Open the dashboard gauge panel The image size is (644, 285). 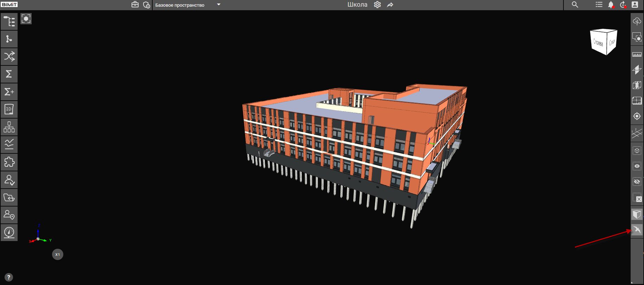tap(9, 233)
